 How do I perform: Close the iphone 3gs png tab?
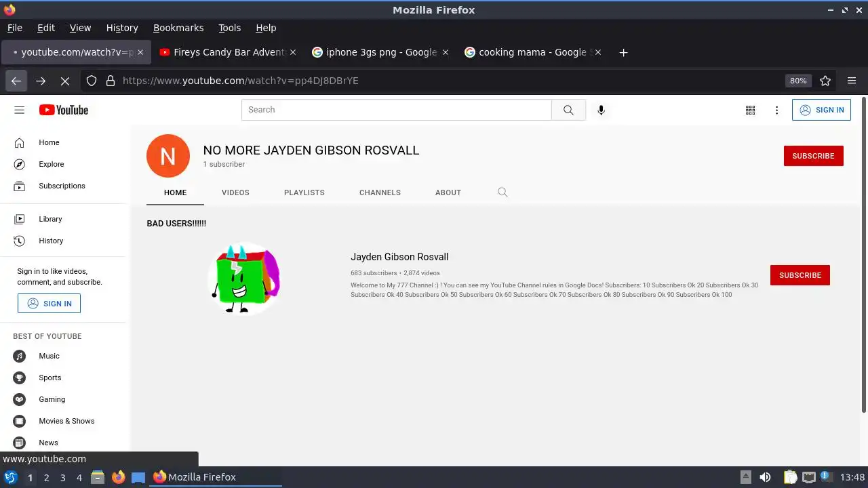coord(446,52)
